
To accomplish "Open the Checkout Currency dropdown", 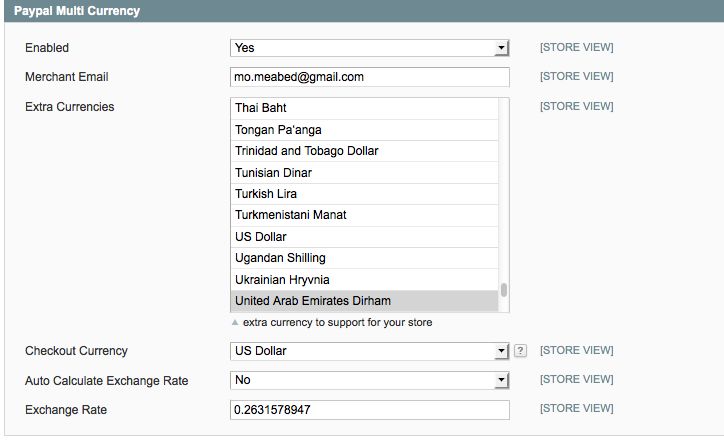I will 369,351.
